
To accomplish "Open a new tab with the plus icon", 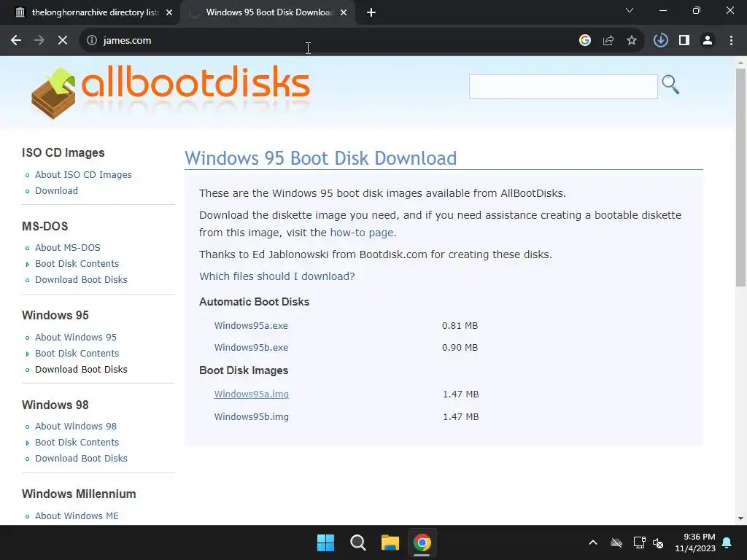I will point(371,12).
